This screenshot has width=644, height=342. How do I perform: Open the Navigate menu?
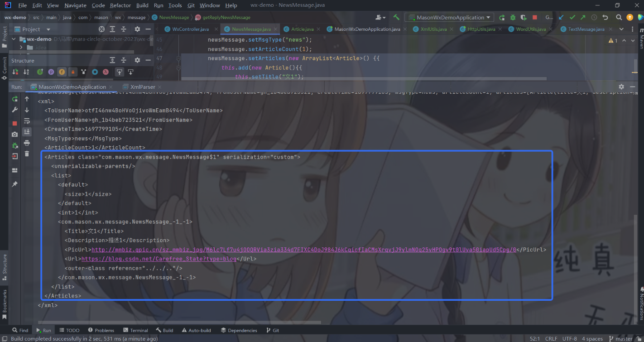click(75, 5)
